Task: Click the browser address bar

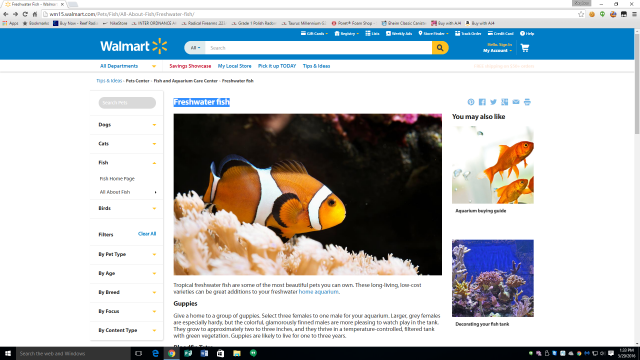Action: pos(310,14)
